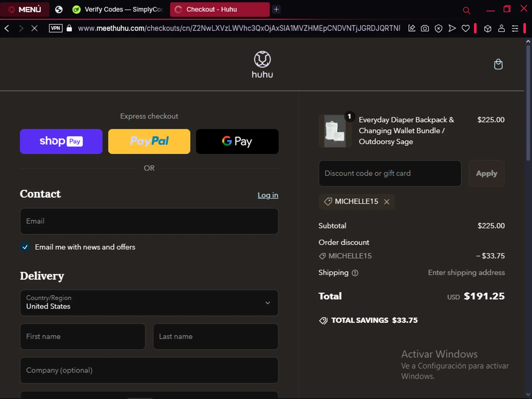Click the $191.25 total amount

pyautogui.click(x=484, y=296)
